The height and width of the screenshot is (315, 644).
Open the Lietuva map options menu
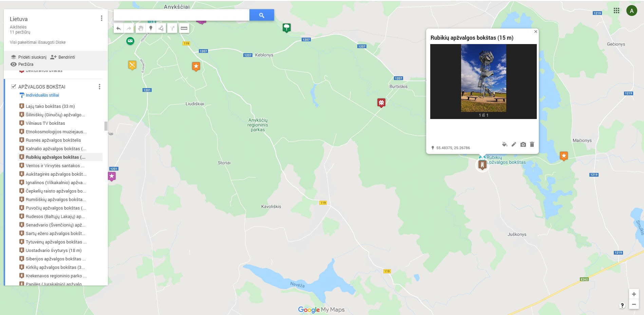click(x=101, y=18)
